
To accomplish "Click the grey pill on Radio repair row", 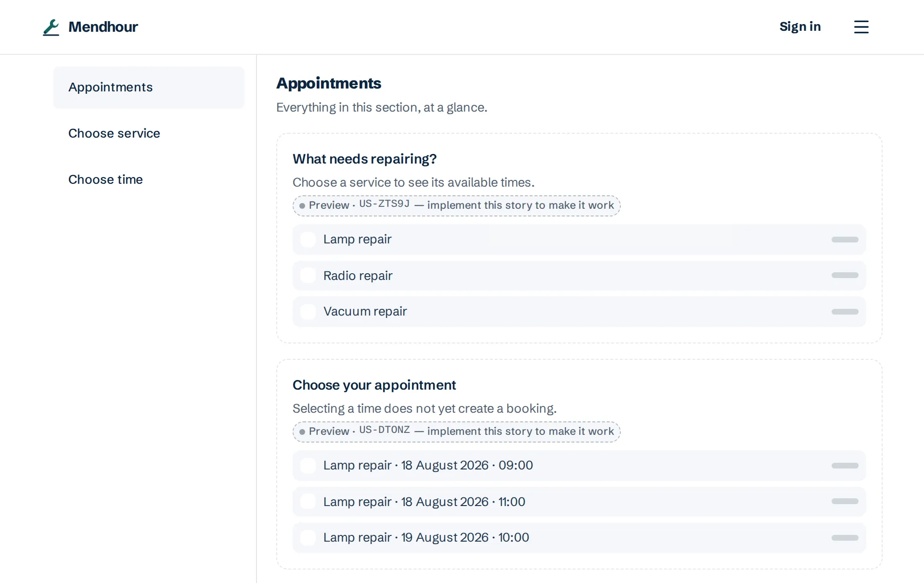I will point(845,276).
